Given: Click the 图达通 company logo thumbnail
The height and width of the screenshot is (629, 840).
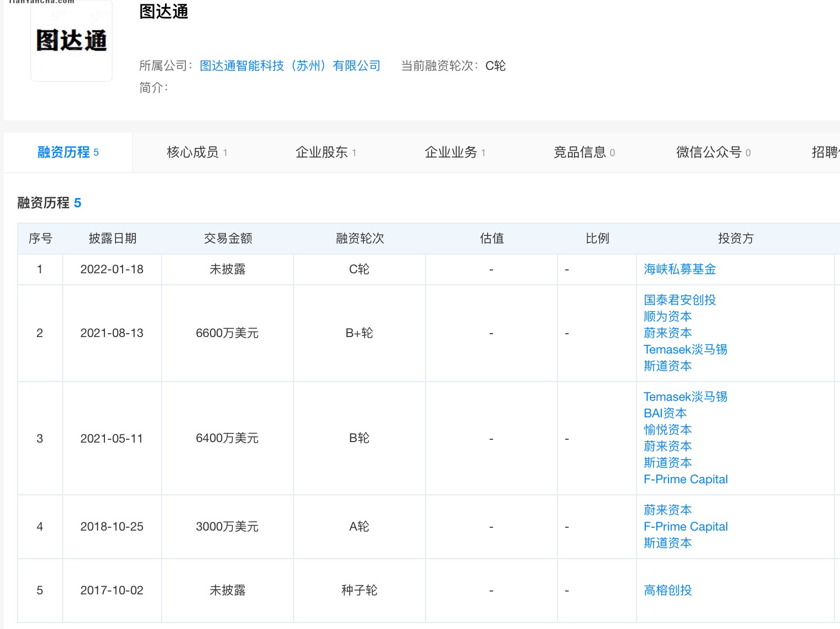Looking at the screenshot, I should tap(71, 41).
